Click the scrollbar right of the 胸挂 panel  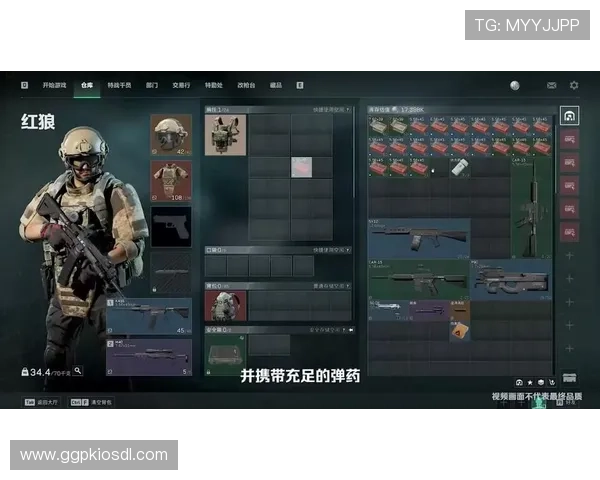coord(354,153)
